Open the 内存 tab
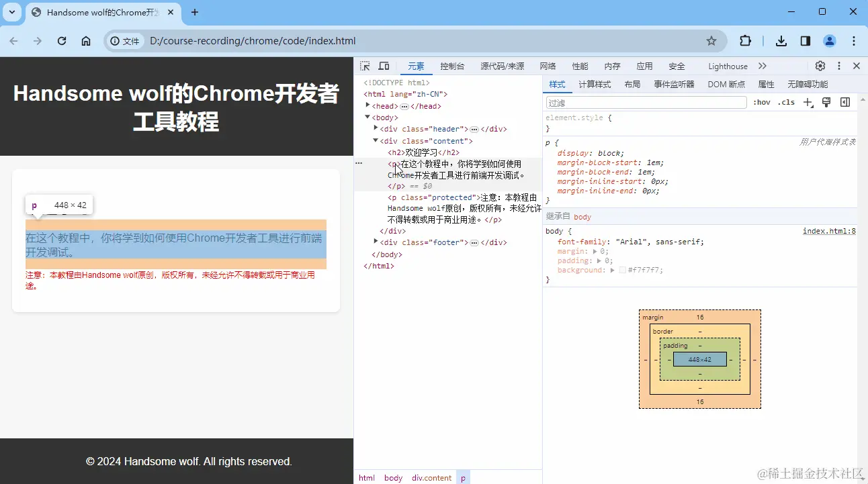This screenshot has width=868, height=484. coord(612,66)
